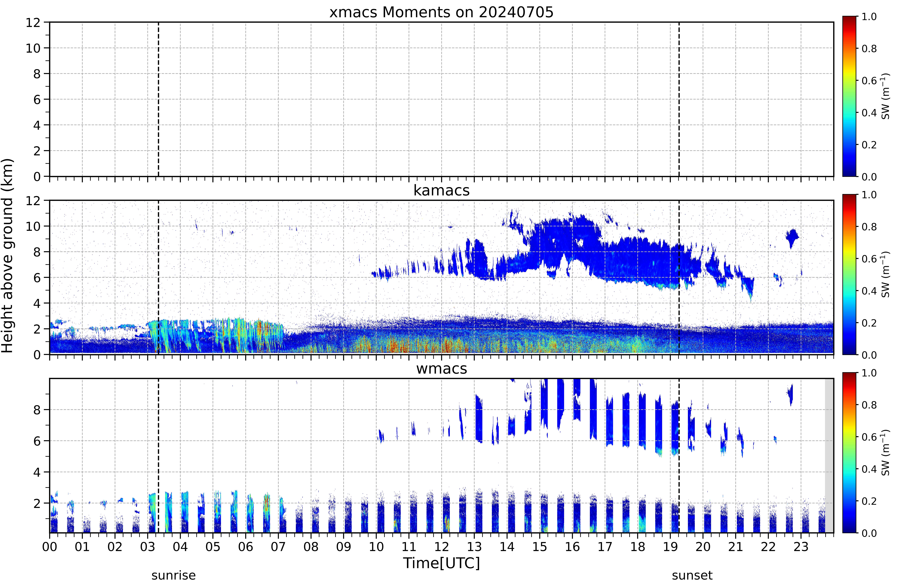Click the sunset dashed line in xmacs panel
Screen dimensions: 897x588
pyautogui.click(x=679, y=99)
